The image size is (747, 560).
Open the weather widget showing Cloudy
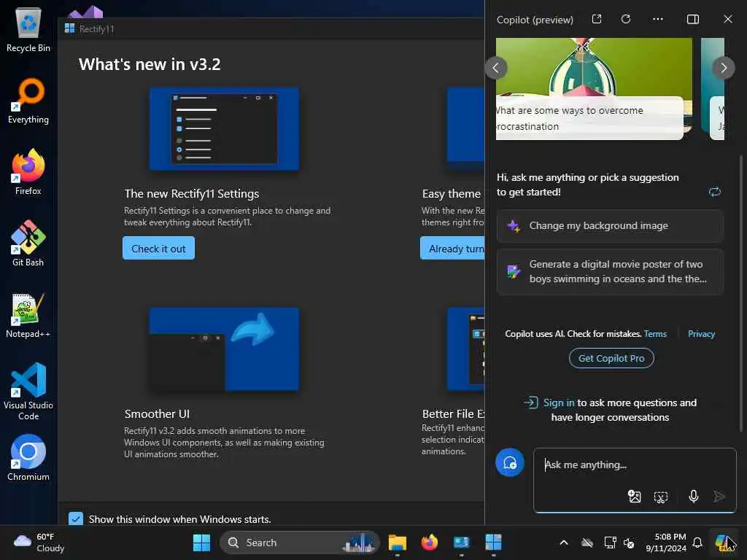click(39, 542)
